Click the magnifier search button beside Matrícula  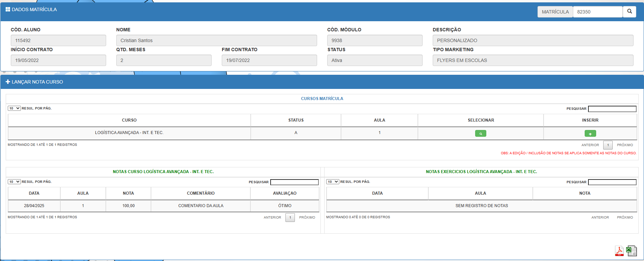pyautogui.click(x=629, y=11)
